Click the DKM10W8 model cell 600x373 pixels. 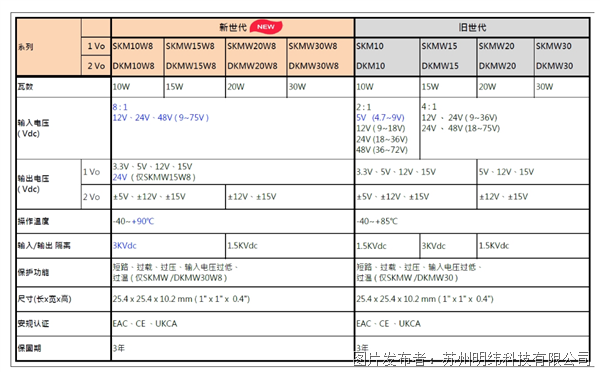(134, 66)
